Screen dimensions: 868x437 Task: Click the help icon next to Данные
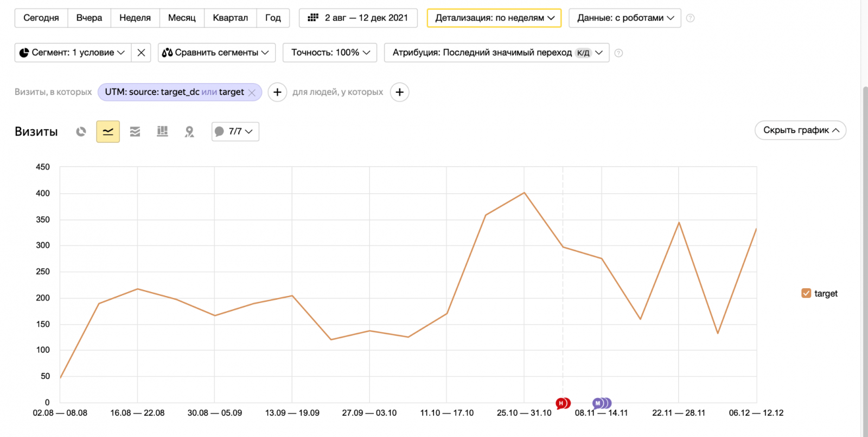[x=690, y=18]
